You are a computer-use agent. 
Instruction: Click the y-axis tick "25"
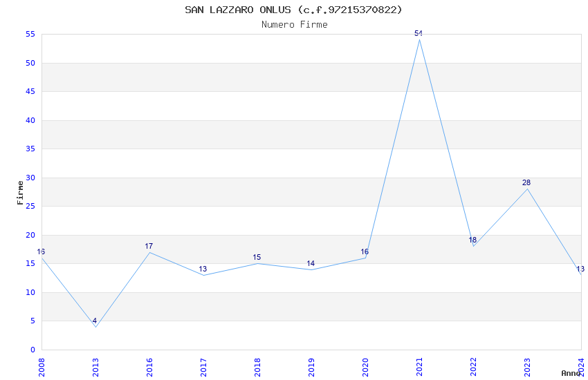30,207
